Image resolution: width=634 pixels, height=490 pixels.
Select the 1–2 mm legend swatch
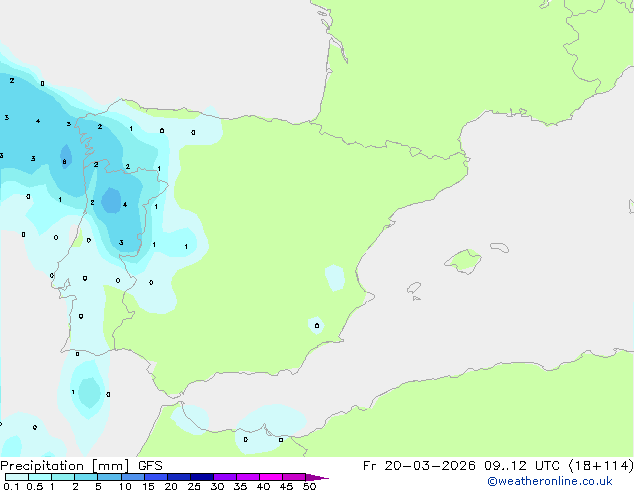[x=63, y=477]
